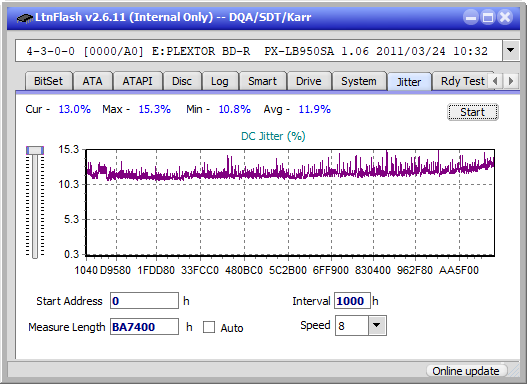The width and height of the screenshot is (527, 384).
Task: Click the Start button
Action: coord(473,112)
